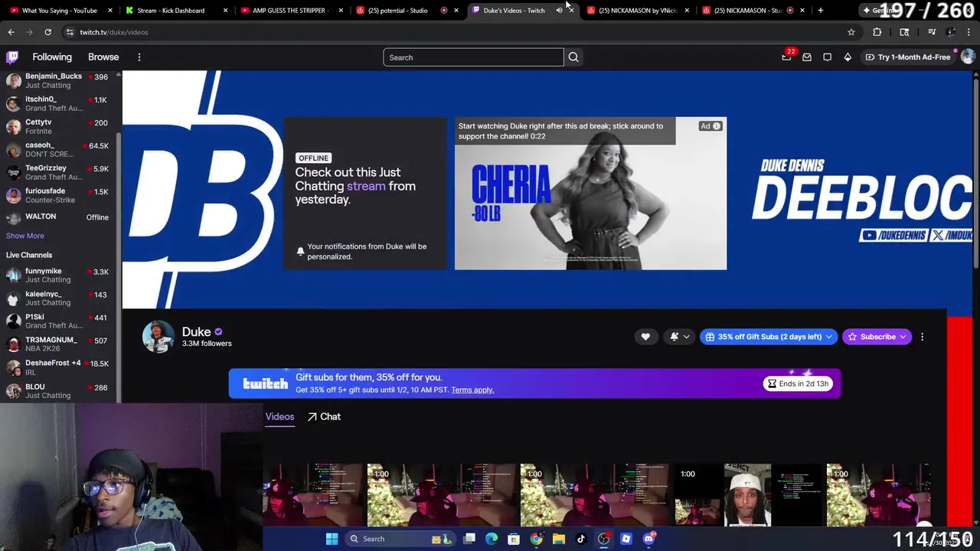Open itschin0_ channel in sidebar

tap(58, 103)
